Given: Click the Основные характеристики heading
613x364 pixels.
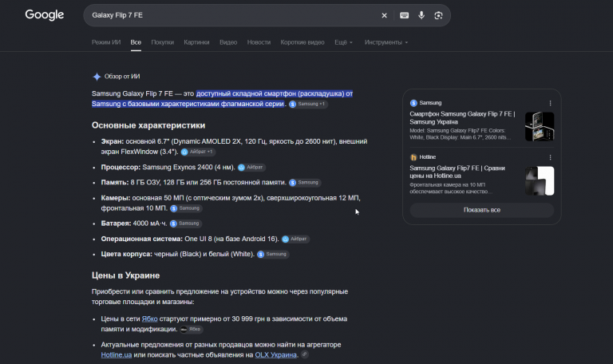Looking at the screenshot, I should point(148,125).
